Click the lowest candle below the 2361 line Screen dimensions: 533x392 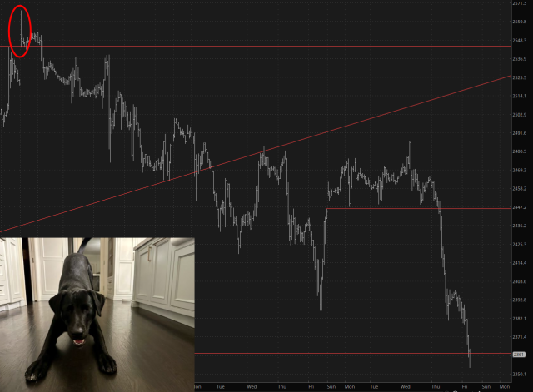470,359
